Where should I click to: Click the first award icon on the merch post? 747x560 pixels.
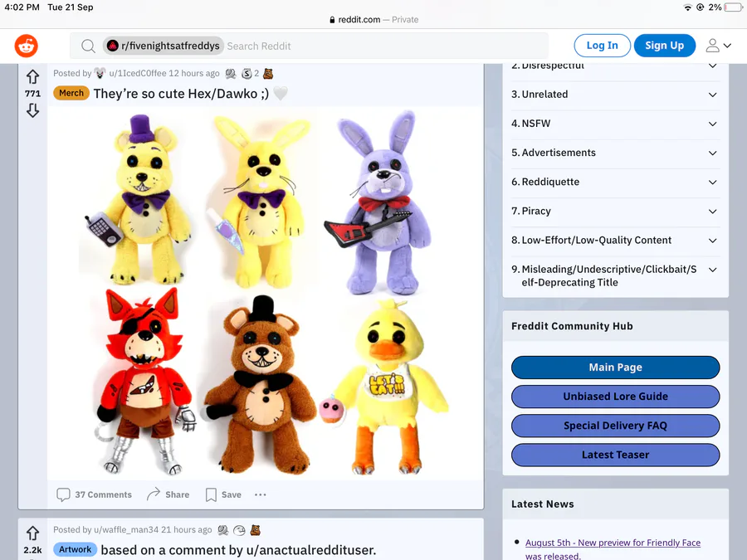click(231, 73)
